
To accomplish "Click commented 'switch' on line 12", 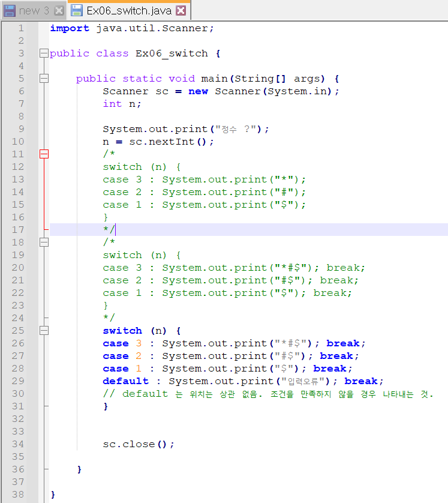I will pyautogui.click(x=122, y=167).
